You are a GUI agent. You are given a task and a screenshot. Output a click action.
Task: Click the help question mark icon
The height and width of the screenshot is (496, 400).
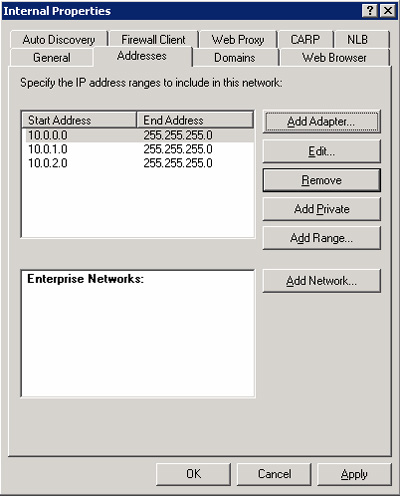point(369,11)
